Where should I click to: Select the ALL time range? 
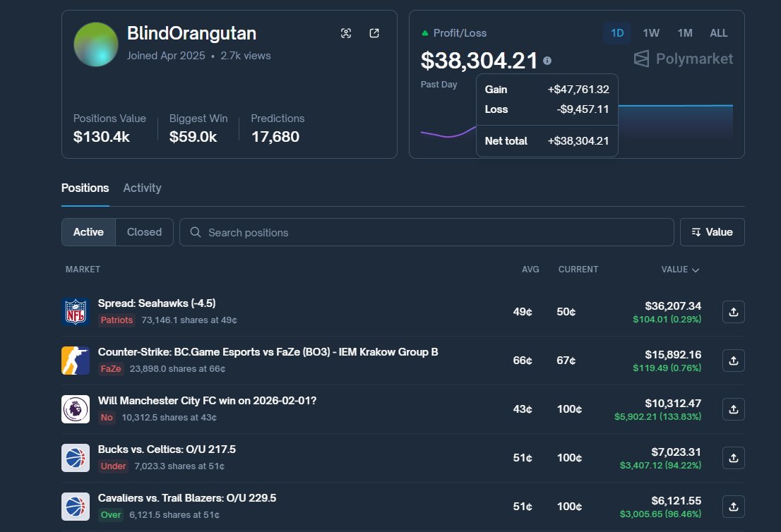718,33
